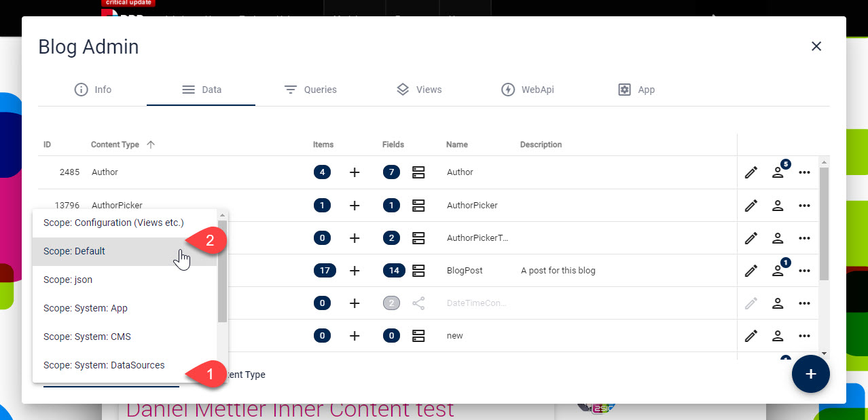This screenshot has height=420, width=868.
Task: Click the 17 items badge for BlogPost
Action: pos(325,270)
